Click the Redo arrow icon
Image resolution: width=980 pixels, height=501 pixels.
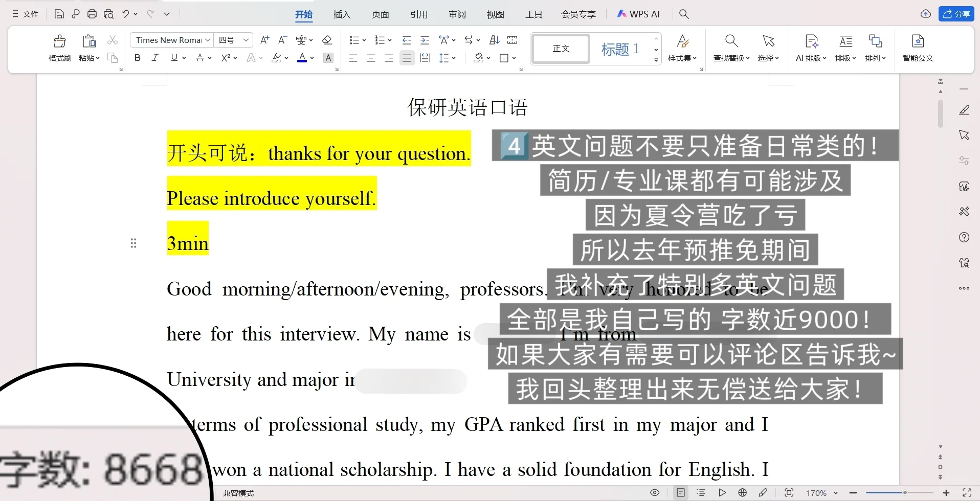coord(150,14)
